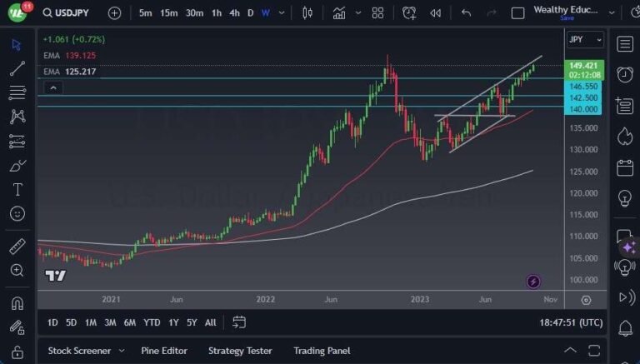Expand the layout name dropdown arrow
640x364 pixels.
point(612,13)
